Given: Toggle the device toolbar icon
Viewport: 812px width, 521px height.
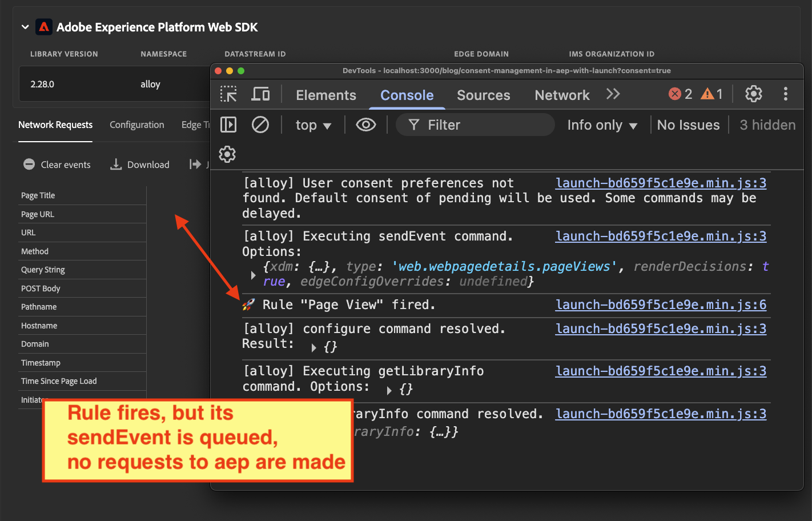Looking at the screenshot, I should pyautogui.click(x=260, y=94).
